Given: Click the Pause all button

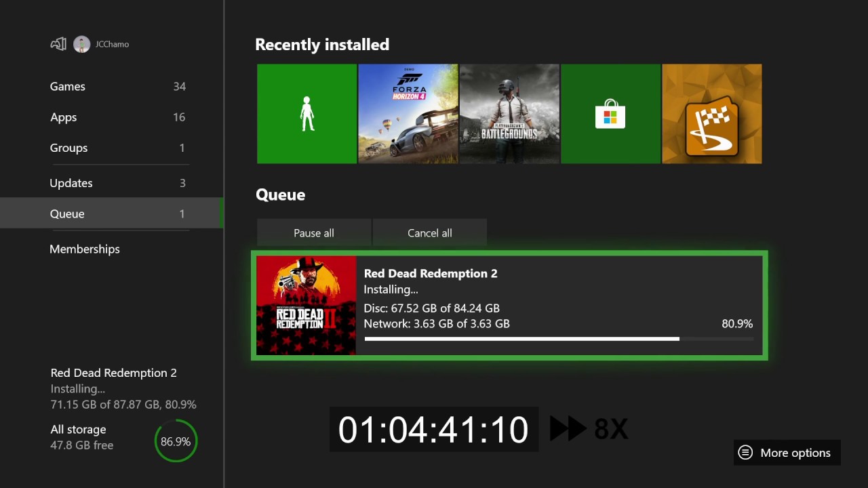Looking at the screenshot, I should click(x=314, y=232).
